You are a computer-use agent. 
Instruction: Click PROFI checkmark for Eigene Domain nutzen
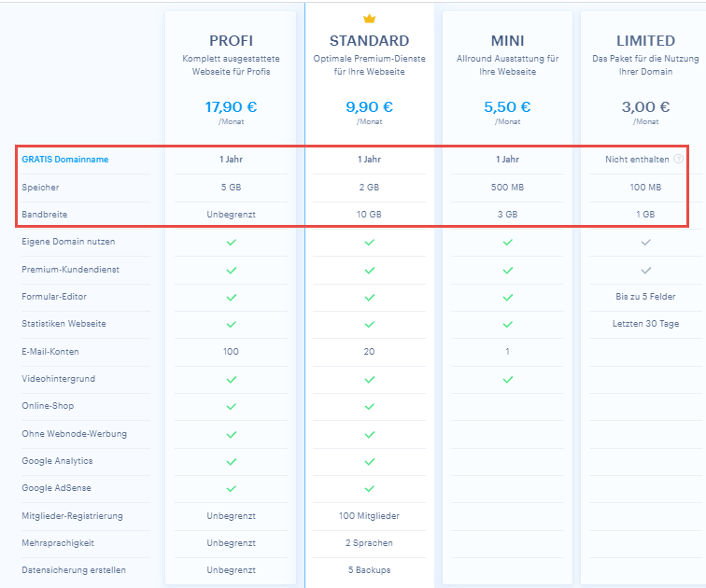pyautogui.click(x=231, y=243)
